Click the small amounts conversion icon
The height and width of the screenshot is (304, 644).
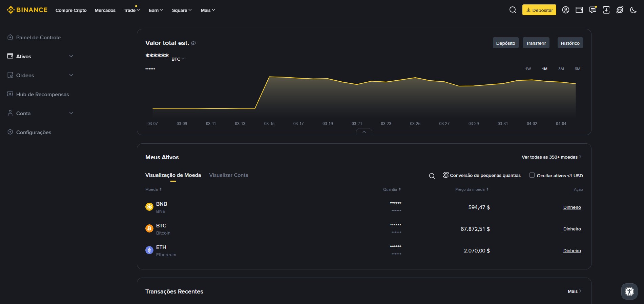click(x=446, y=175)
